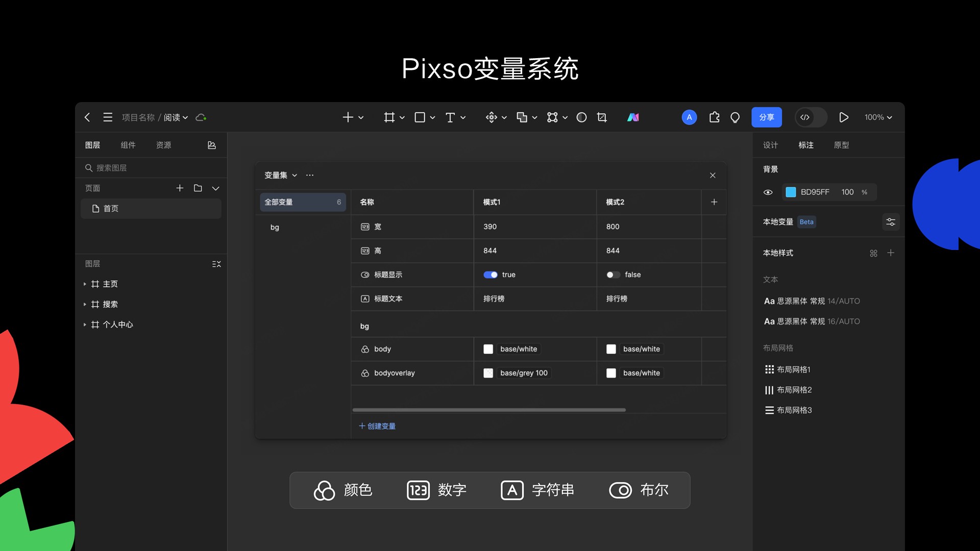
Task: Add a new page
Action: [180, 188]
